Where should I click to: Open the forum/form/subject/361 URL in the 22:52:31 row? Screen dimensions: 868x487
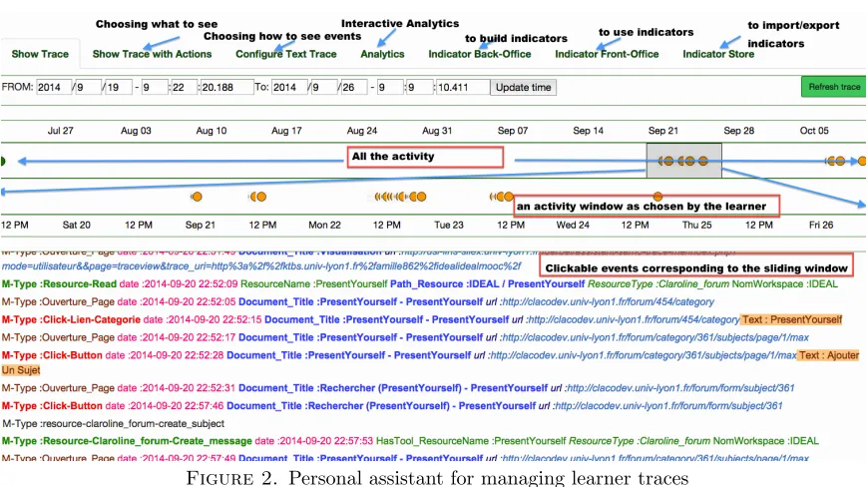680,388
